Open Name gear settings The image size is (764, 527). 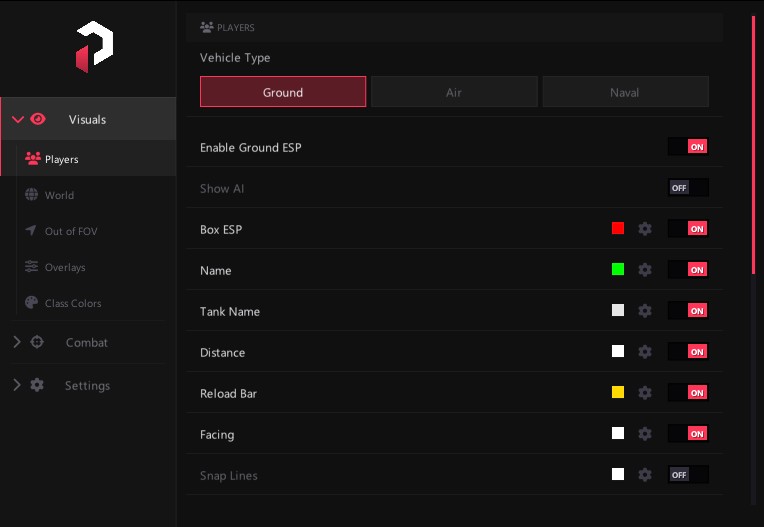tap(645, 269)
